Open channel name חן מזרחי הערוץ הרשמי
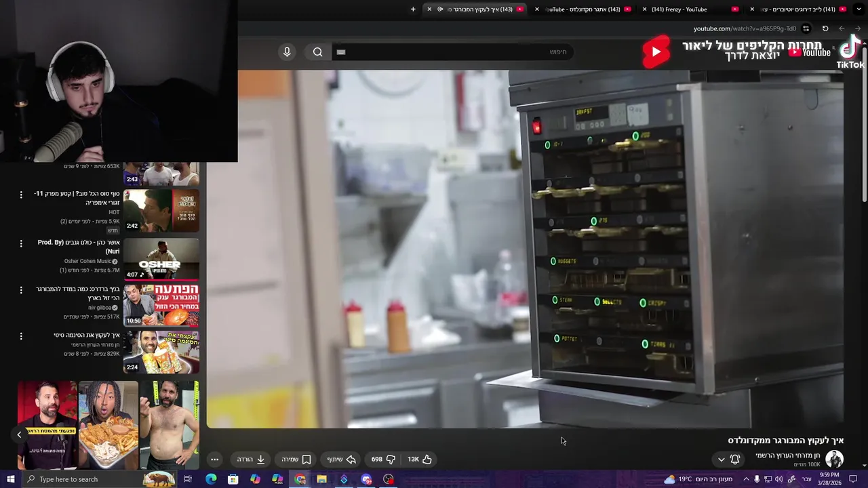Image resolution: width=868 pixels, height=488 pixels. click(787, 455)
